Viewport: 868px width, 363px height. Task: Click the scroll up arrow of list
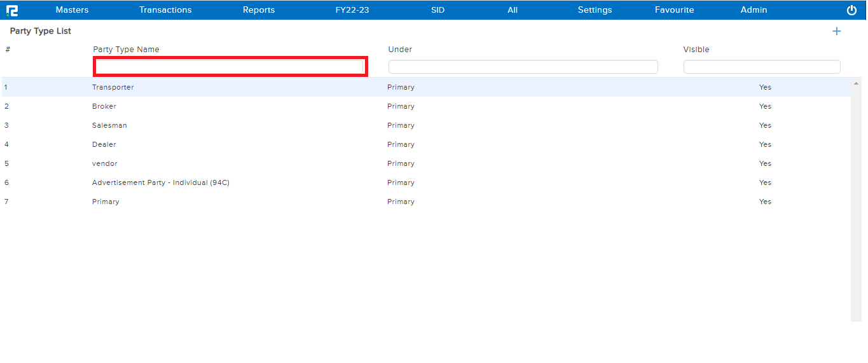(x=857, y=84)
